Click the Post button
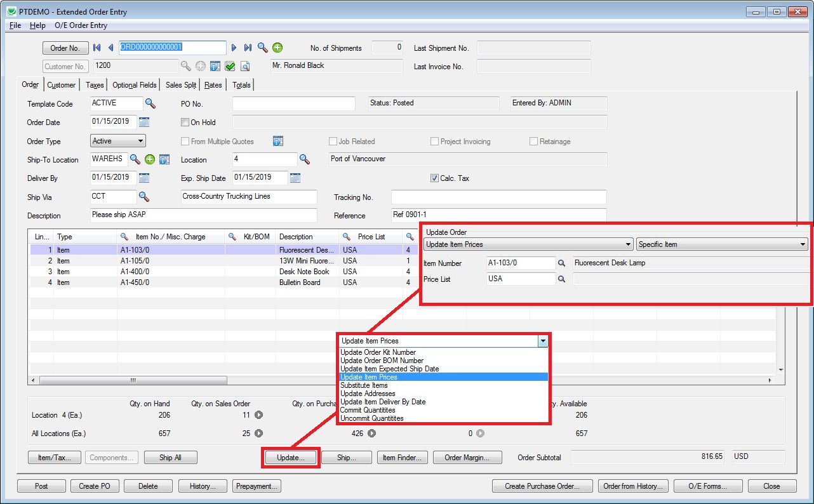Image resolution: width=814 pixels, height=504 pixels. pos(42,486)
